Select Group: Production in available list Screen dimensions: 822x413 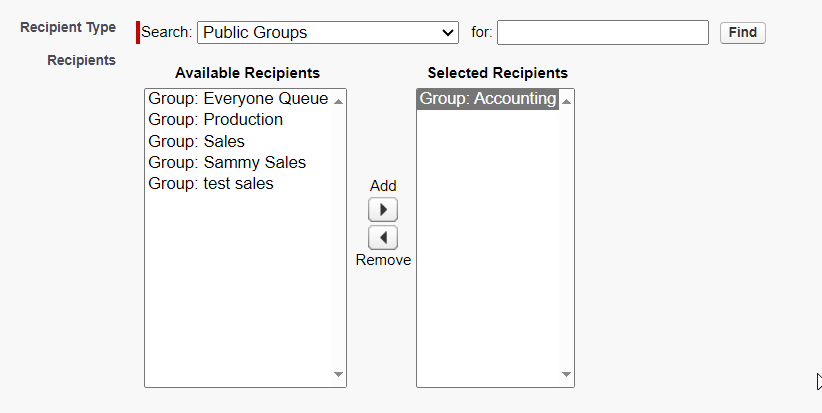tap(238, 119)
